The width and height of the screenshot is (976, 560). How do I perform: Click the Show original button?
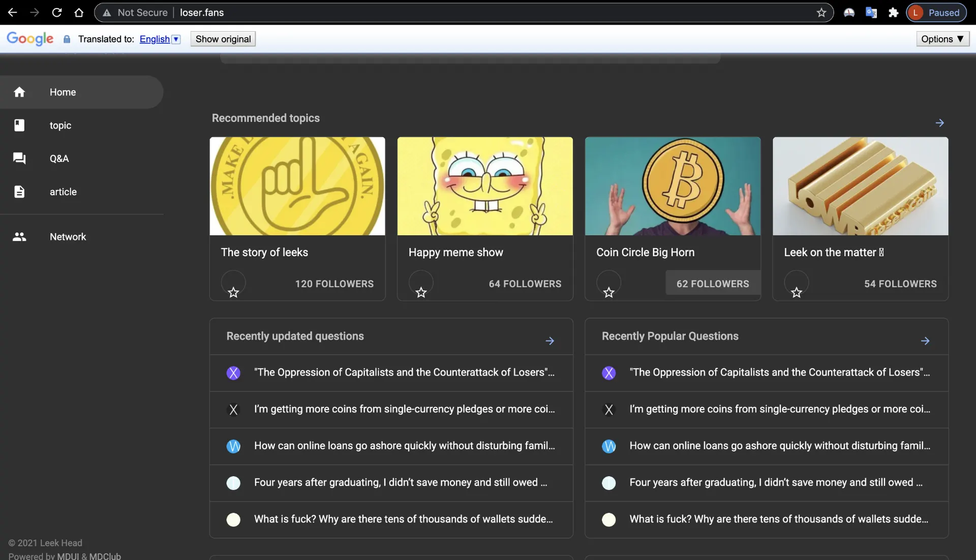[223, 39]
